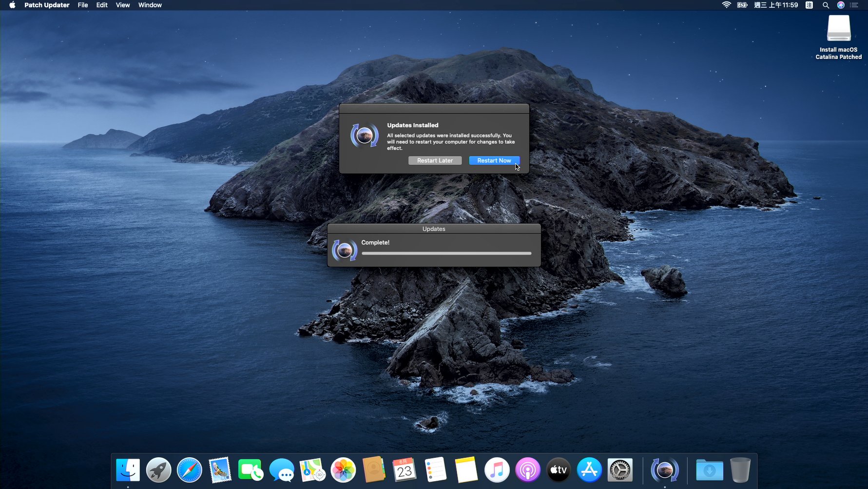The height and width of the screenshot is (489, 868).
Task: Open the Apple menu
Action: coord(12,5)
